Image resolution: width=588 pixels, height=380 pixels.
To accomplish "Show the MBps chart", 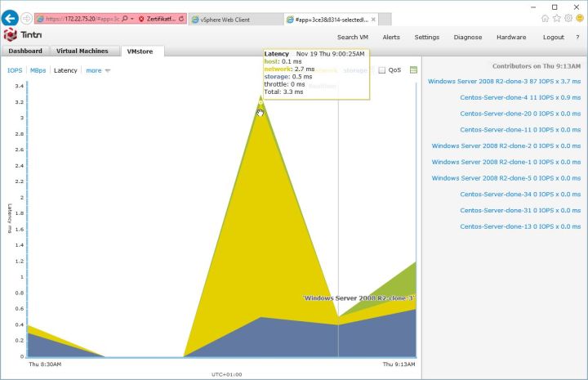I will pos(38,70).
